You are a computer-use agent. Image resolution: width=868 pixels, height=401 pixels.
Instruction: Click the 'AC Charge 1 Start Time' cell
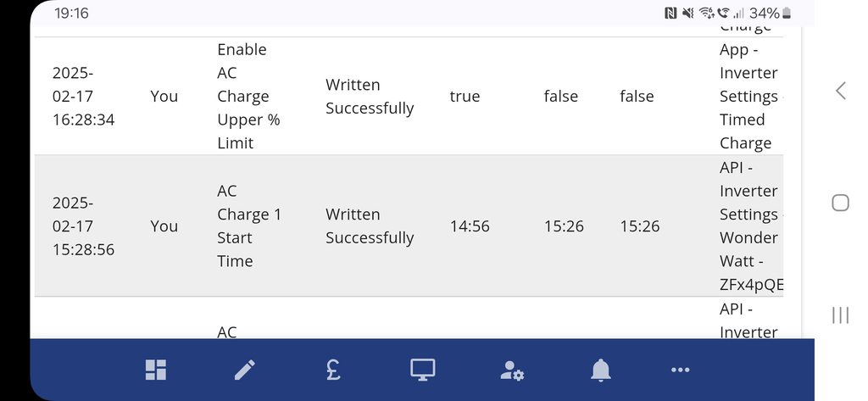248,226
